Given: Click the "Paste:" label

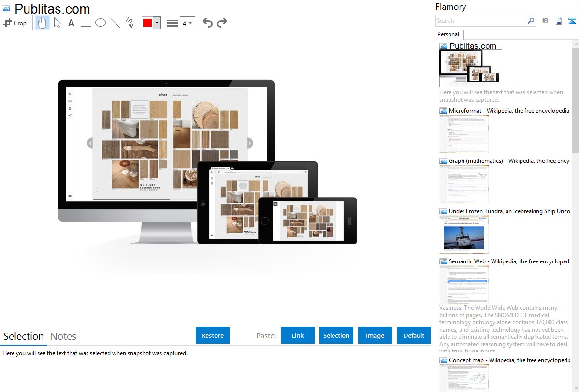Looking at the screenshot, I should 266,336.
